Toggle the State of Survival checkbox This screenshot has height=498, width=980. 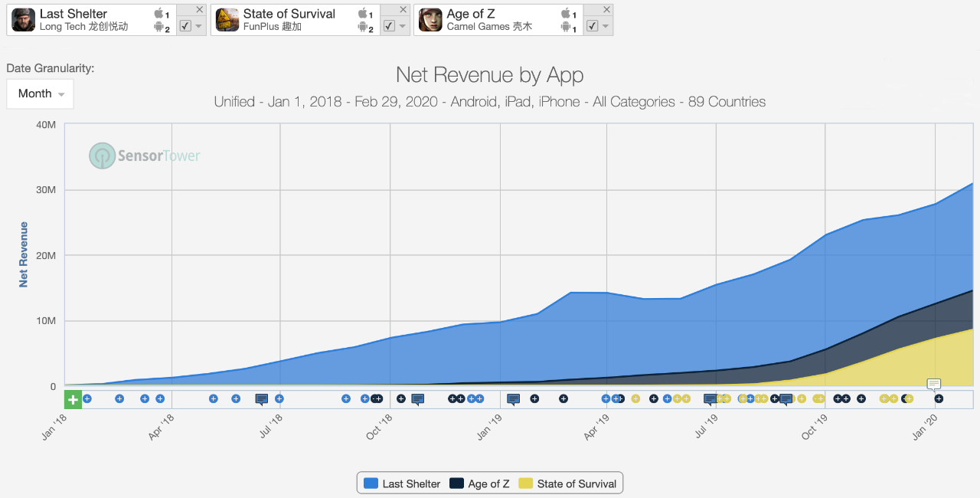(389, 25)
